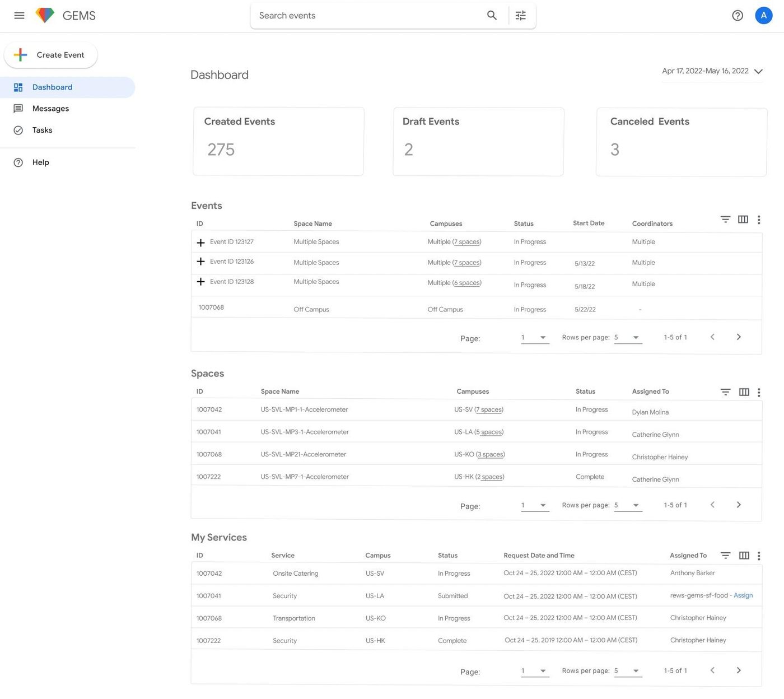Viewport: 784px width, 699px height.
Task: Go to next Events page with right chevron
Action: click(x=739, y=337)
